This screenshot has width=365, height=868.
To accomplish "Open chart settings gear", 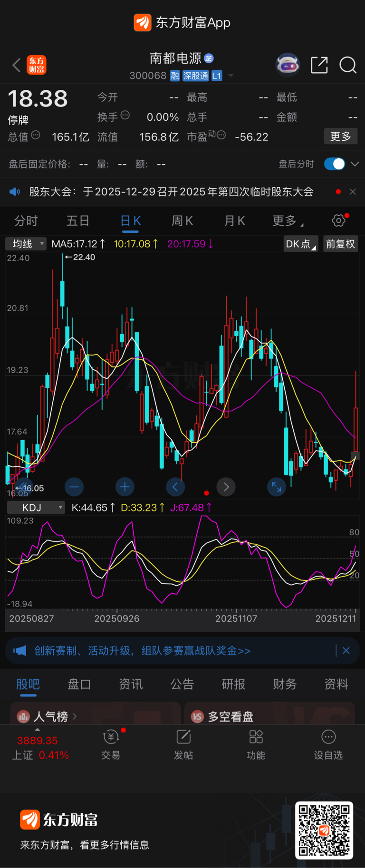I will tap(339, 221).
